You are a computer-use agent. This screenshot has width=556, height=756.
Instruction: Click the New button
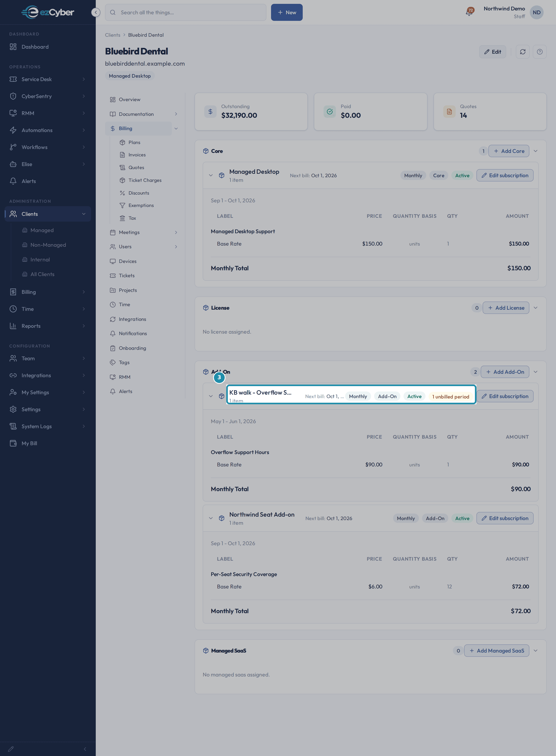[x=287, y=13]
